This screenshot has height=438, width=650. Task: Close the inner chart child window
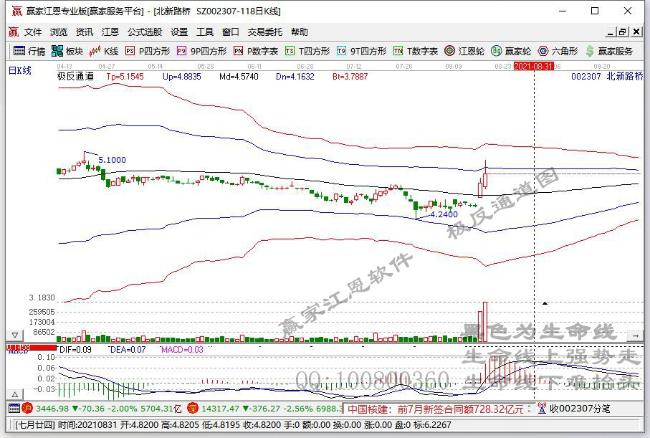pyautogui.click(x=636, y=32)
